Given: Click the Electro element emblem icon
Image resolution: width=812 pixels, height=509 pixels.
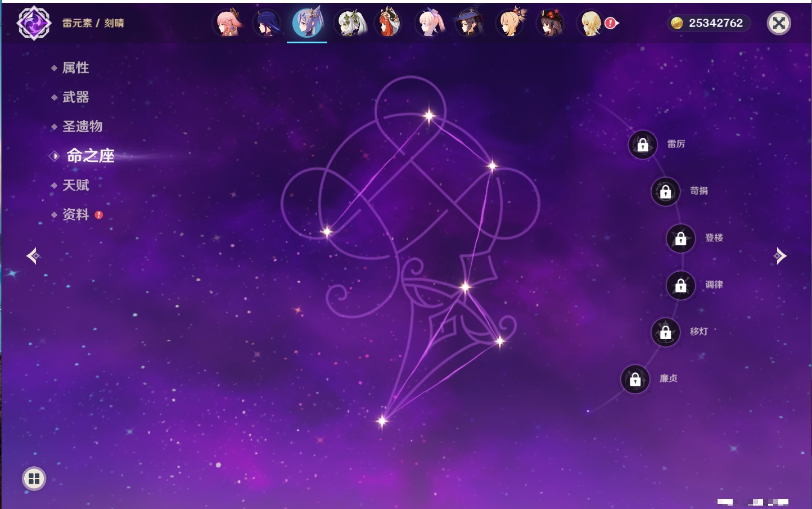Looking at the screenshot, I should coord(34,23).
